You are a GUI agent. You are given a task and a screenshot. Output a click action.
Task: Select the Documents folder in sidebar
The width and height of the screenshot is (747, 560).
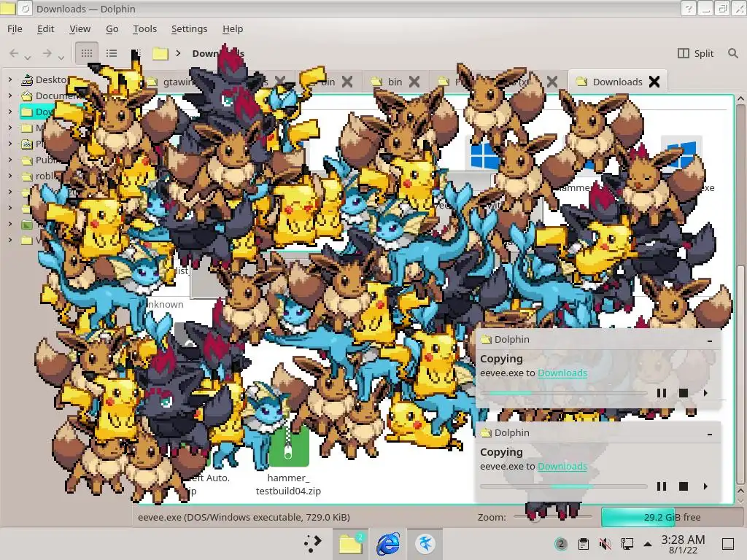pyautogui.click(x=50, y=96)
